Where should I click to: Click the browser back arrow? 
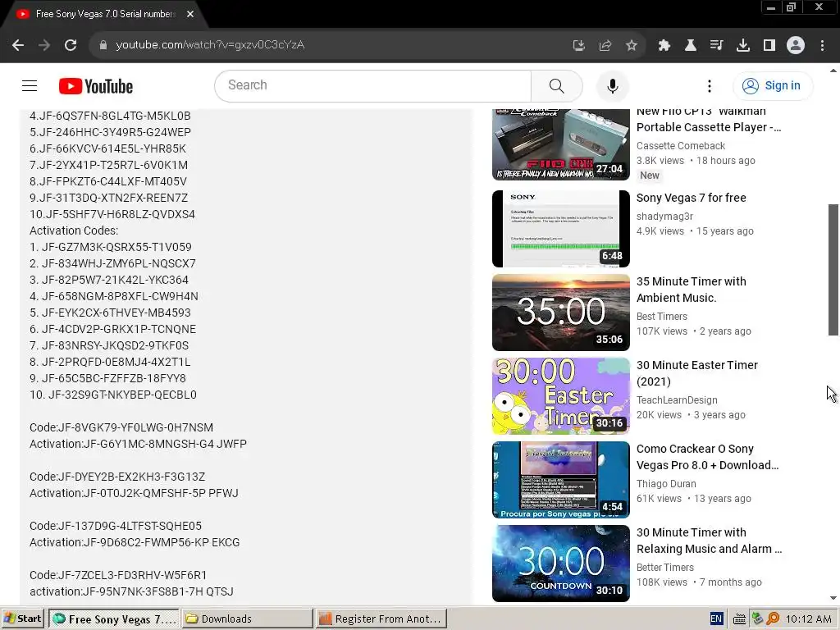18,45
